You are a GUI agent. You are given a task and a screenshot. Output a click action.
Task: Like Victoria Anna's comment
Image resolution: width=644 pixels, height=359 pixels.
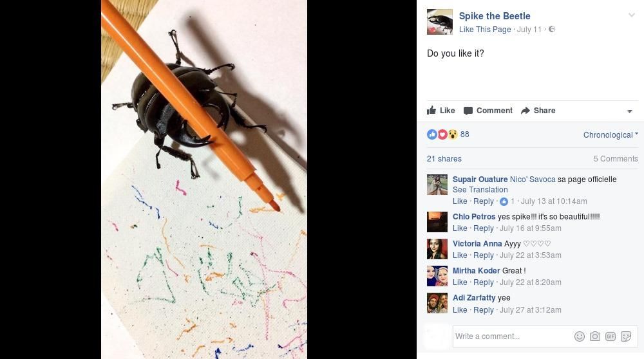pyautogui.click(x=460, y=255)
